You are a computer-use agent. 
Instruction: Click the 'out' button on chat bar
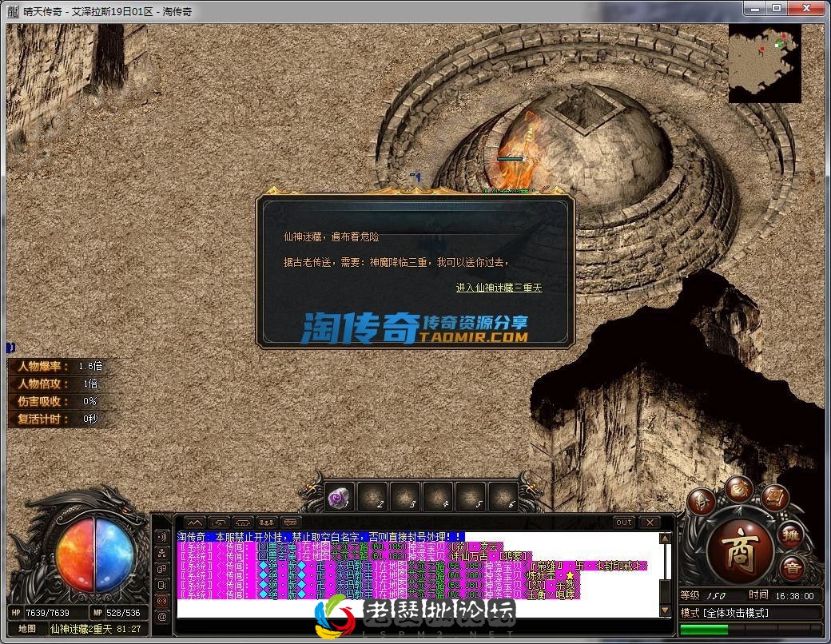[624, 522]
